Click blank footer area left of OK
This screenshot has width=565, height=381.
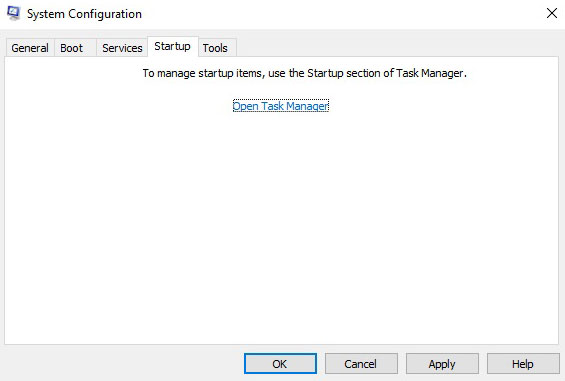coord(123,363)
